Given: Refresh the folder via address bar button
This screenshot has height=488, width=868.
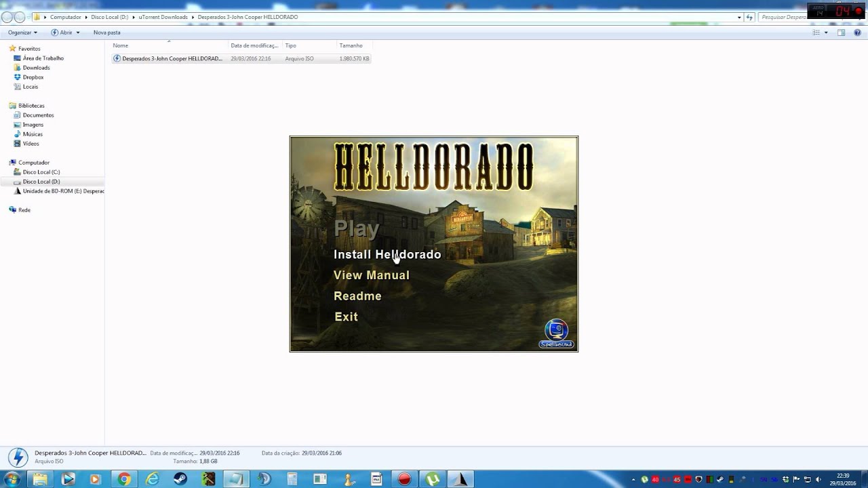Looking at the screenshot, I should 751,17.
